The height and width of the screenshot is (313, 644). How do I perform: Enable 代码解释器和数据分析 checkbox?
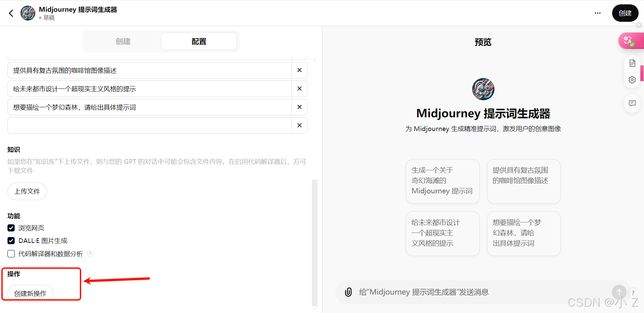11,254
